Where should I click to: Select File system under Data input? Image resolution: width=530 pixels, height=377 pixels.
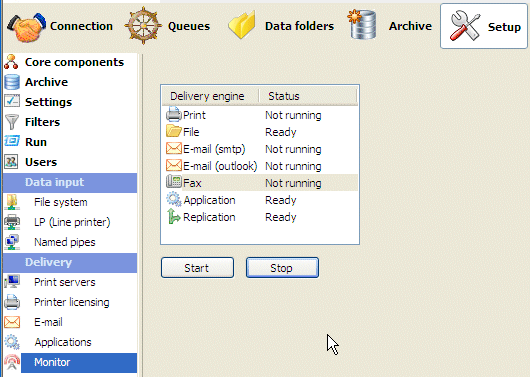61,202
